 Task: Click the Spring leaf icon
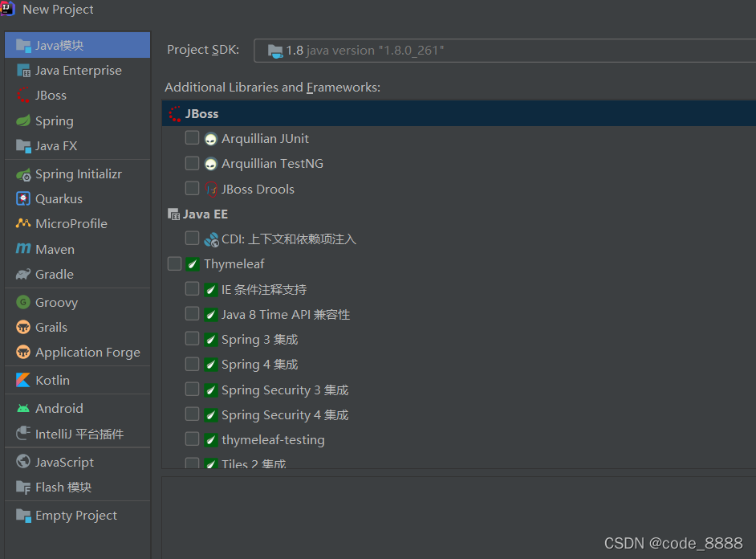[23, 120]
